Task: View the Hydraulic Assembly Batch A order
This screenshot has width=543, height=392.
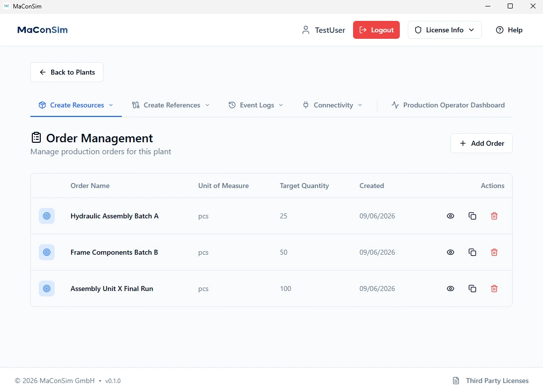Action: (450, 216)
